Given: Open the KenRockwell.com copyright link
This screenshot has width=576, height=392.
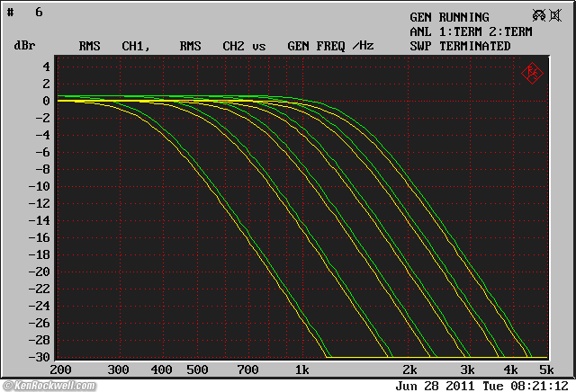Looking at the screenshot, I should [x=56, y=385].
